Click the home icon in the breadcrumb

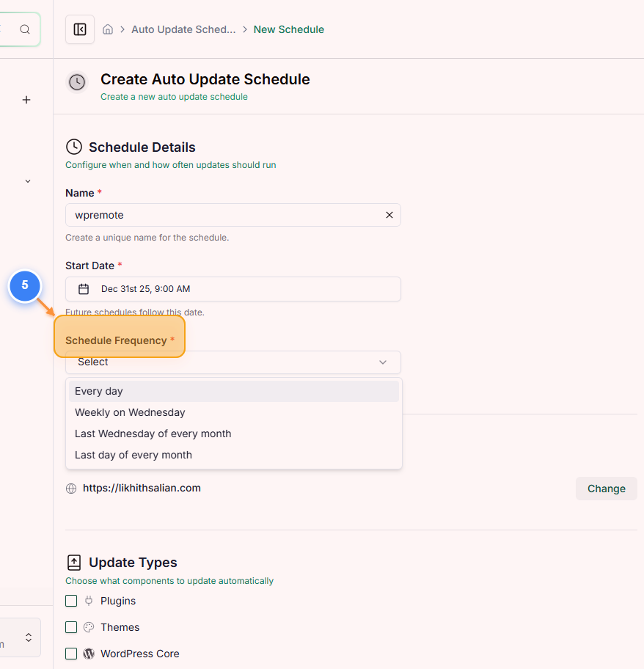pyautogui.click(x=108, y=29)
